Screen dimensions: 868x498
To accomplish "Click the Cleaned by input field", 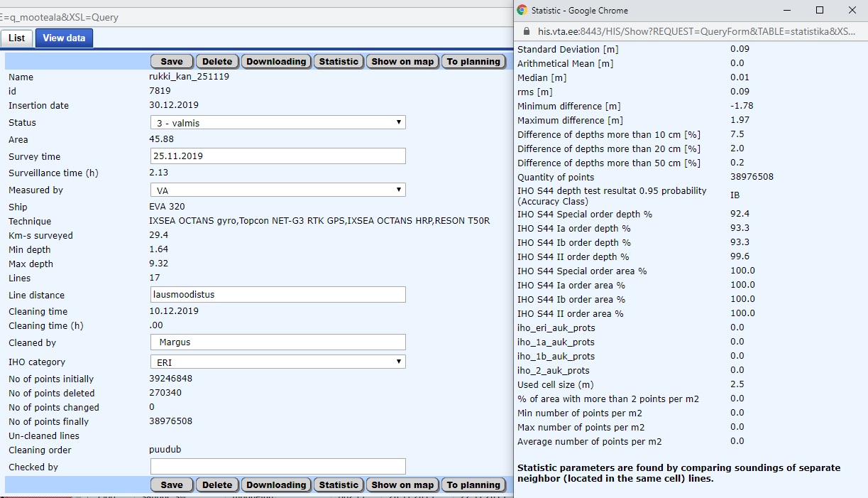I will [x=278, y=342].
